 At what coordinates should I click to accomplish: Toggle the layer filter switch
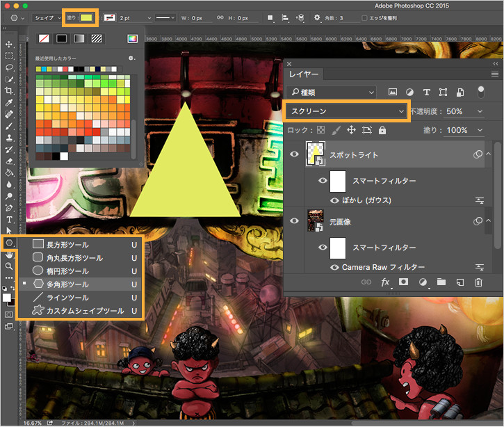point(480,92)
